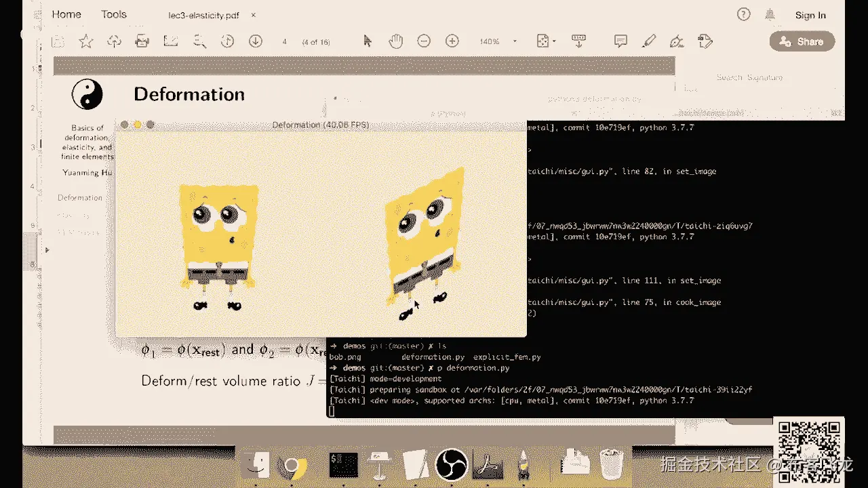
Task: Click the envelope email icon in toolbar
Action: (171, 41)
